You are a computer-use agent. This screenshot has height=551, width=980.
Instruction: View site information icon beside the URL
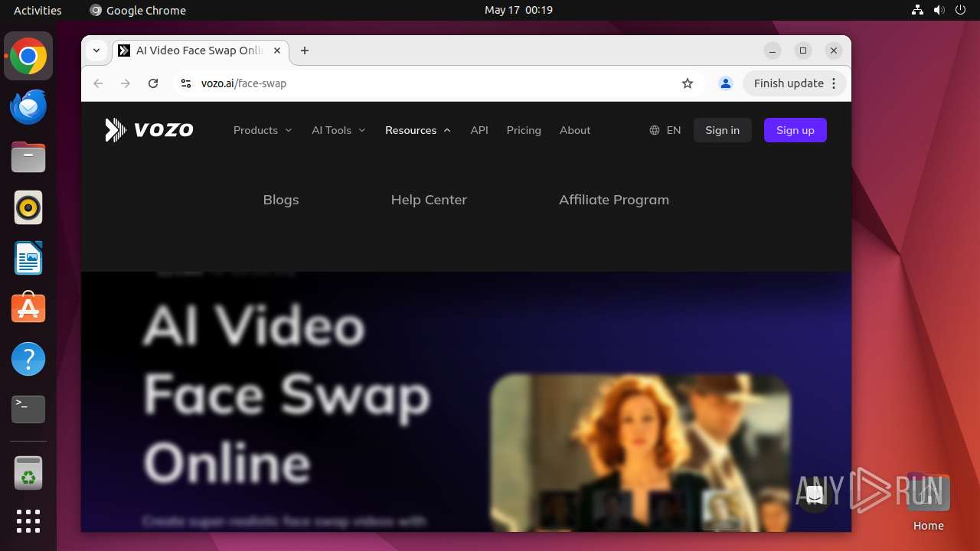[x=185, y=83]
